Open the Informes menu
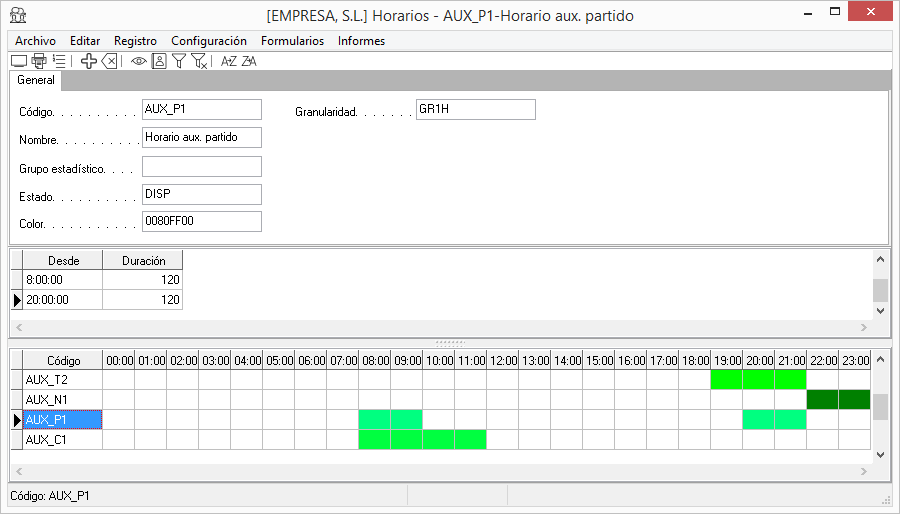 pos(361,41)
